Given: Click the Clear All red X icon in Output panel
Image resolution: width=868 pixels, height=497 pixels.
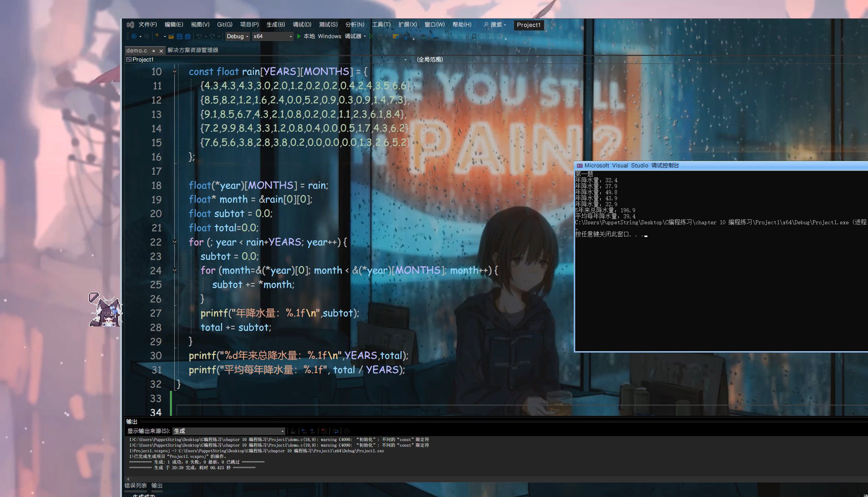Looking at the screenshot, I should click(324, 431).
